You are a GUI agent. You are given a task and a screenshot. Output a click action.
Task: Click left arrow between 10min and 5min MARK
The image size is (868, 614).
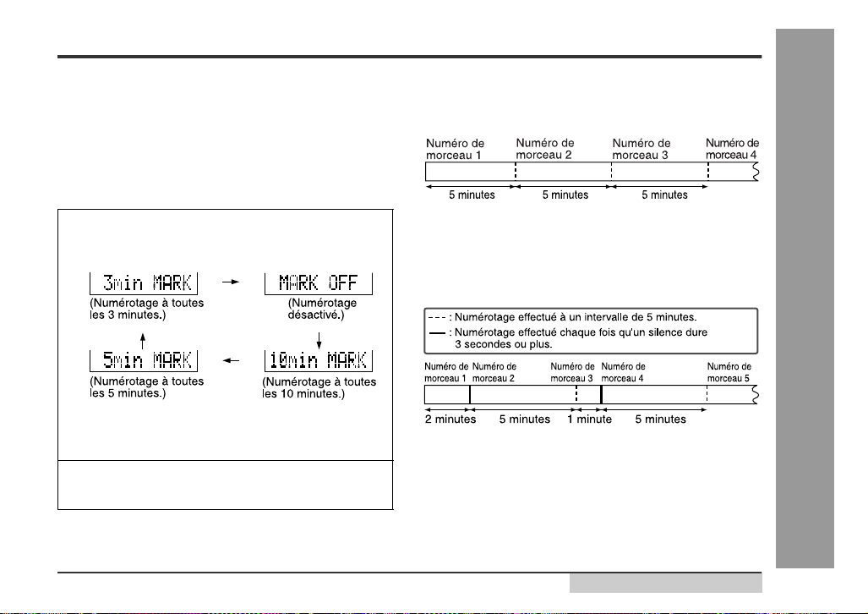pos(230,361)
